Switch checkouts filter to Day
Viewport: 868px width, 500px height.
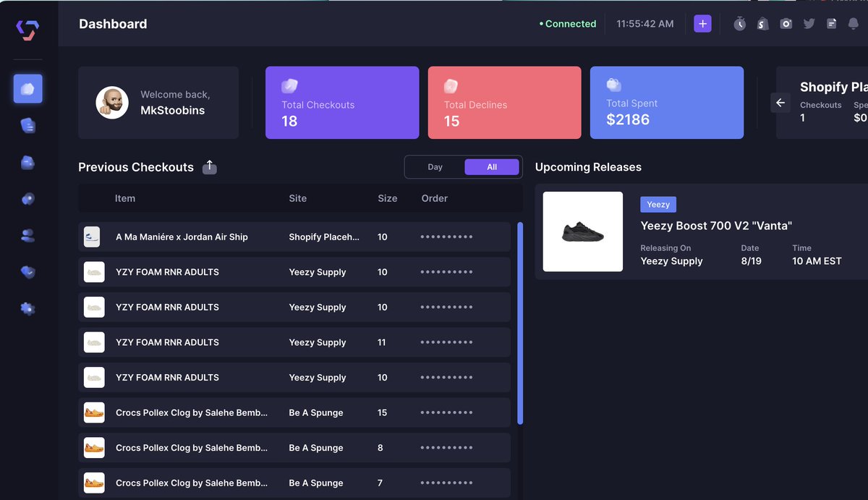[x=435, y=167]
